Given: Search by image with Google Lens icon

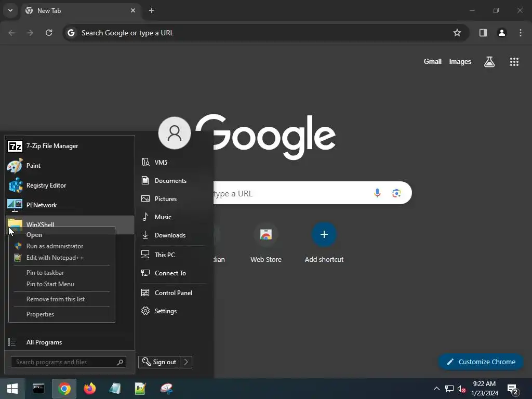Looking at the screenshot, I should [x=396, y=193].
